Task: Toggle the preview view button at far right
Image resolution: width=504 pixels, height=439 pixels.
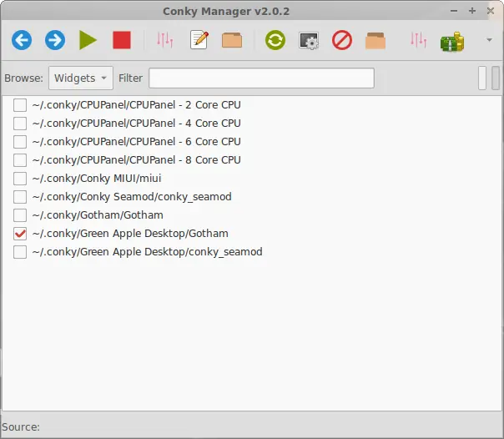Action: coord(496,78)
